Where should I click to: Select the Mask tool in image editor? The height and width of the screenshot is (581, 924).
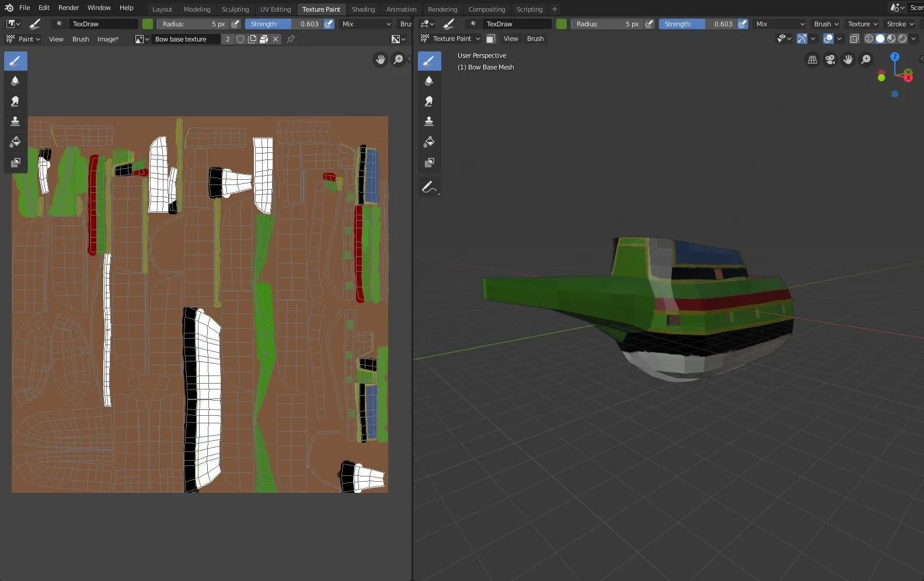click(x=15, y=162)
